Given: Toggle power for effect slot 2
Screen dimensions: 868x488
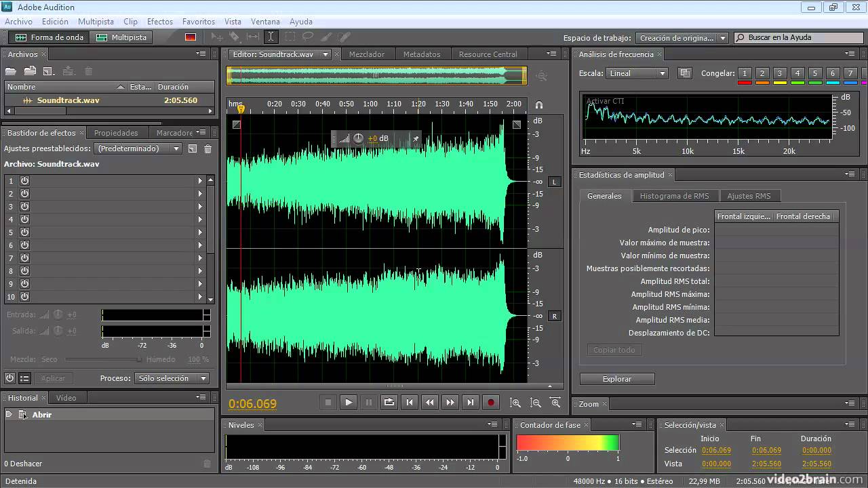Looking at the screenshot, I should pos(24,194).
